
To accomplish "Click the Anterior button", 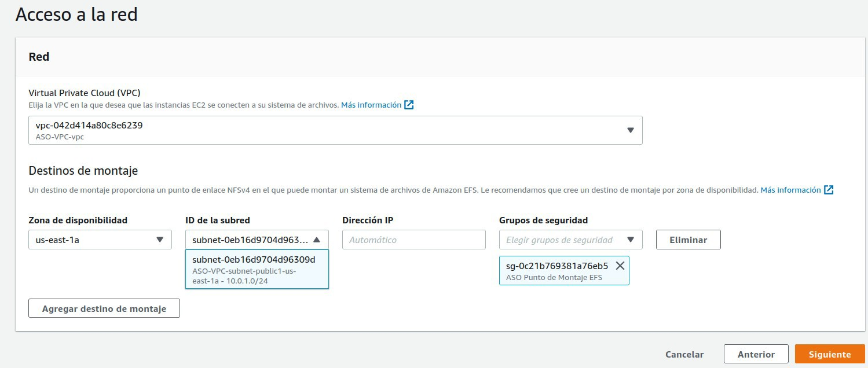I will click(756, 354).
